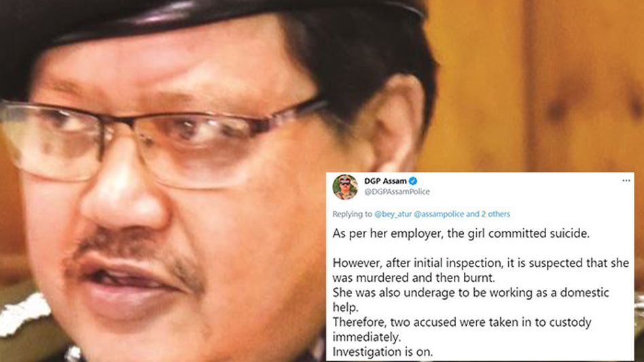This screenshot has width=644, height=362.
Task: Click the wooden wall behind the man
Action: [534, 82]
